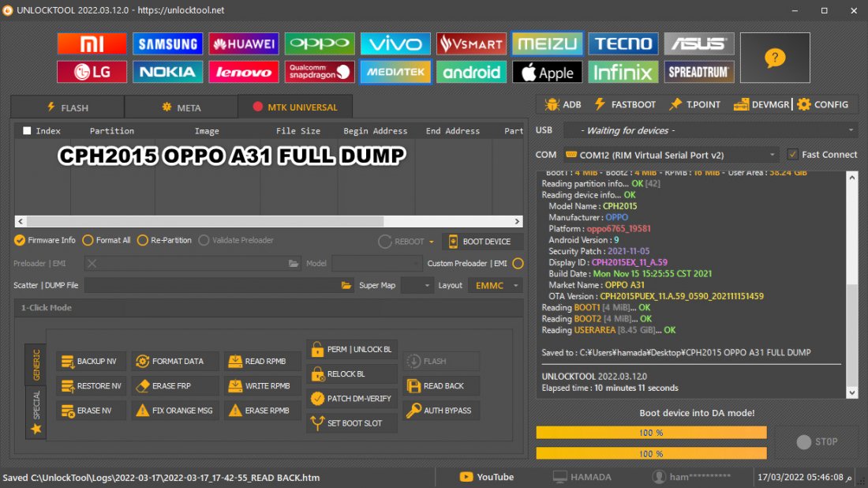Clear the Preloader field with X icon
The width and height of the screenshot is (868, 488).
tap(92, 264)
